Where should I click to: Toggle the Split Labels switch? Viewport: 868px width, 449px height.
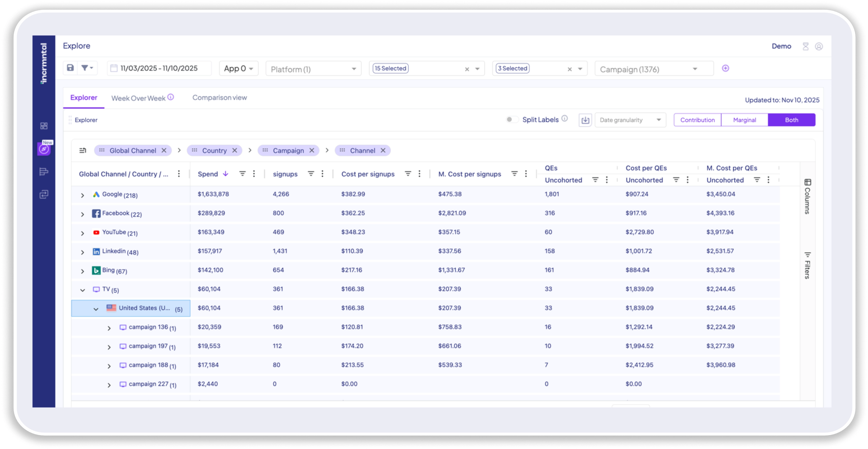[x=511, y=120]
